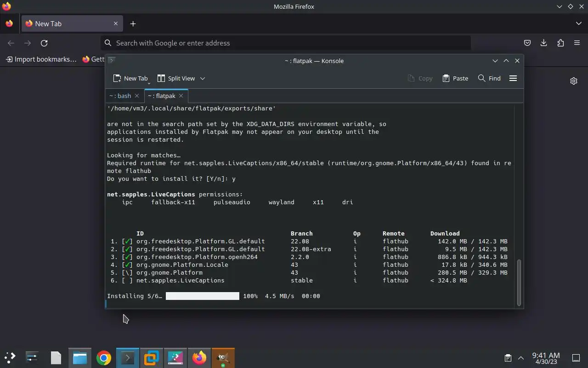Minimize the Konsole window

(x=495, y=61)
